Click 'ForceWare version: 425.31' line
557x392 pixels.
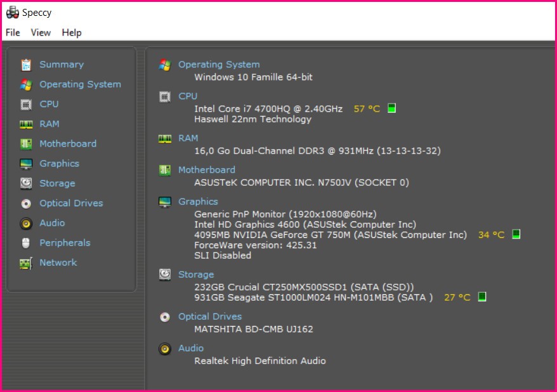pyautogui.click(x=255, y=245)
